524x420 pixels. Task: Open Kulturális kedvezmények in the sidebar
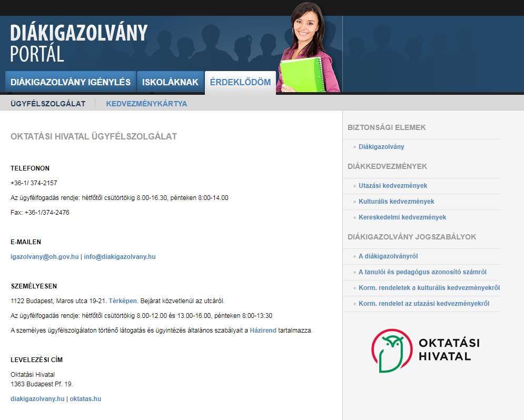pos(397,201)
